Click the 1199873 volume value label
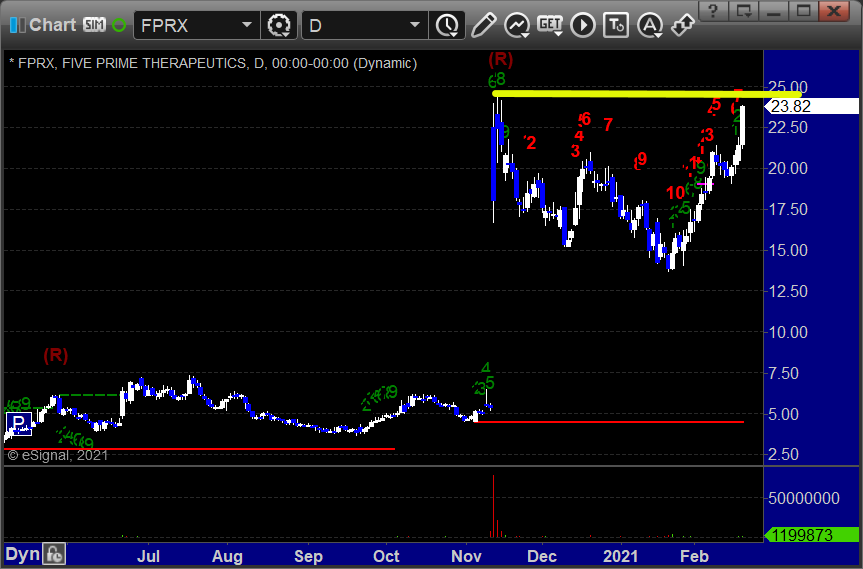 [812, 534]
